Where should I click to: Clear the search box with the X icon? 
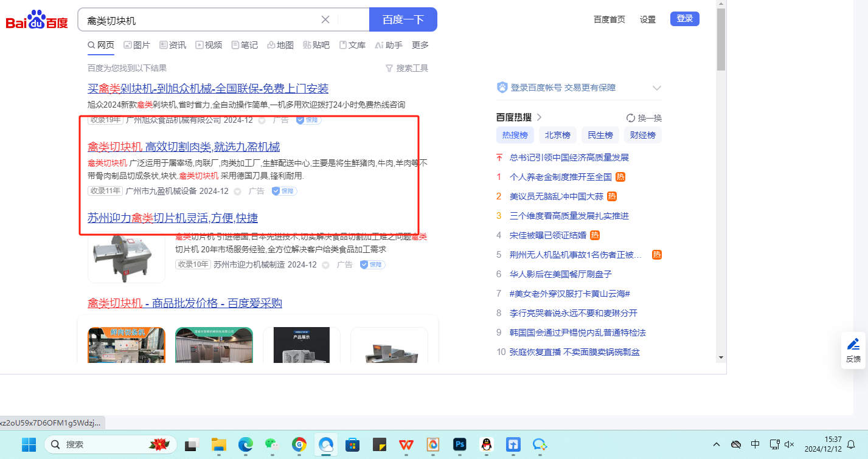click(325, 19)
